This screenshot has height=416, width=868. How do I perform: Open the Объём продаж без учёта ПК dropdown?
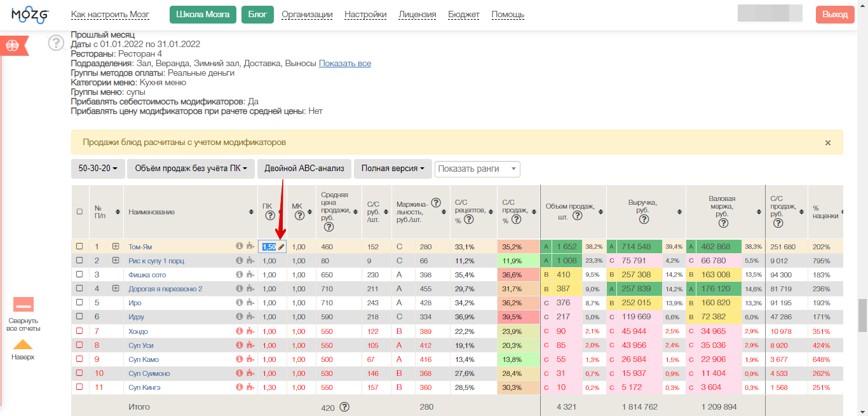click(191, 169)
